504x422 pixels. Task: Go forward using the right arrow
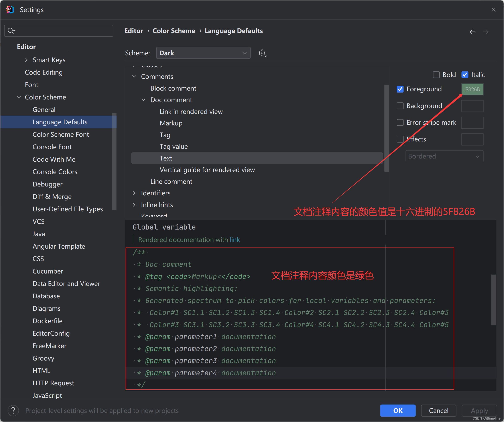(486, 32)
